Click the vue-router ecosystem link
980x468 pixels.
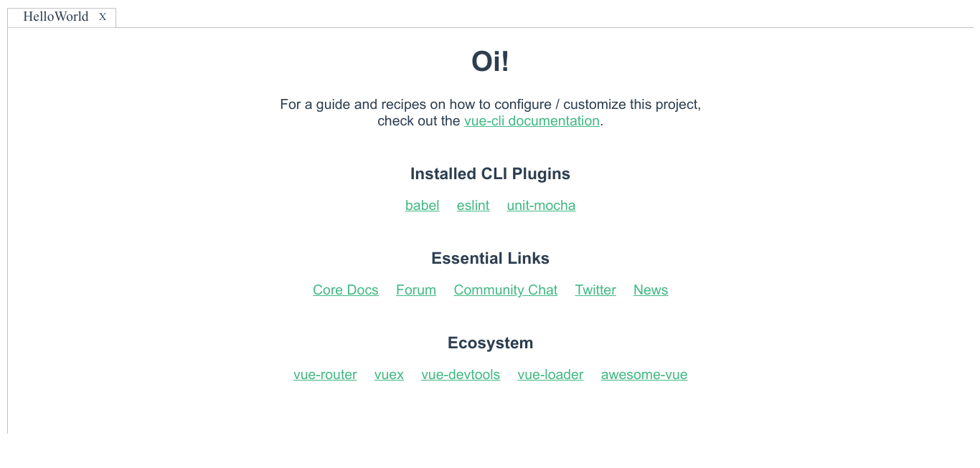tap(325, 374)
